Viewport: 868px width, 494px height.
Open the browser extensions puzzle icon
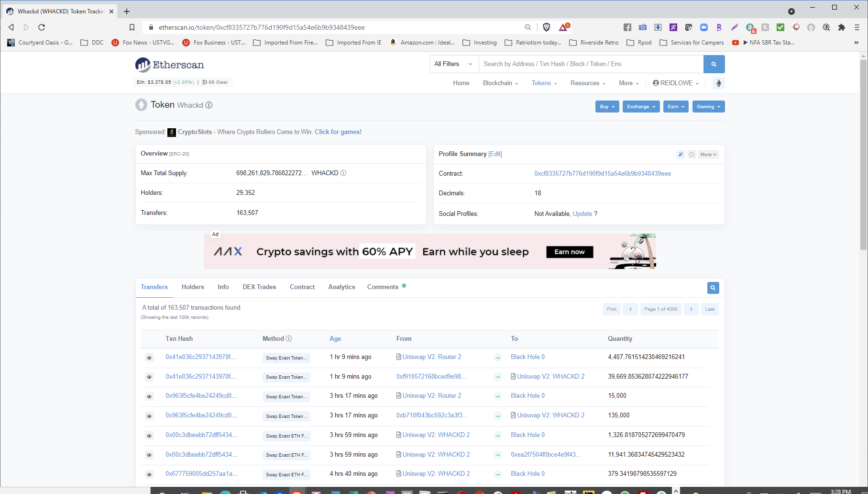pos(842,27)
